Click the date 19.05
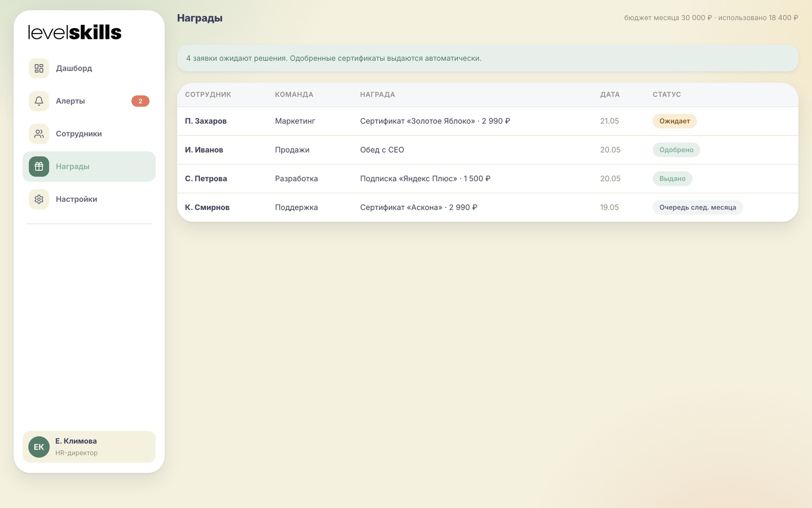The width and height of the screenshot is (812, 508). [x=609, y=208]
